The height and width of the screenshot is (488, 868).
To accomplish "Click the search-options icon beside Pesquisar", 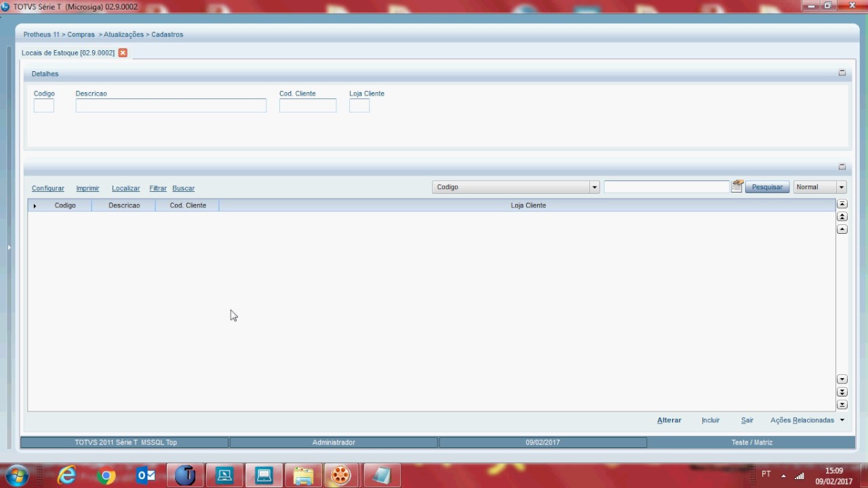I will point(737,186).
